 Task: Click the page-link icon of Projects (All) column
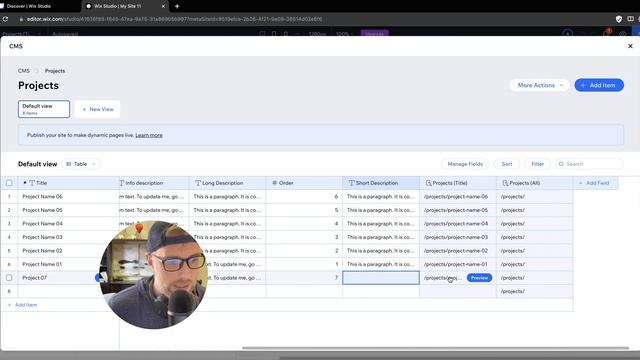click(505, 183)
